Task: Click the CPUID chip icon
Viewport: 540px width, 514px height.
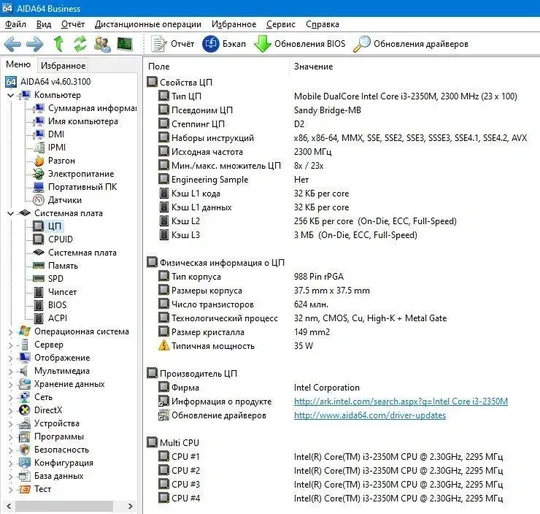Action: [38, 239]
